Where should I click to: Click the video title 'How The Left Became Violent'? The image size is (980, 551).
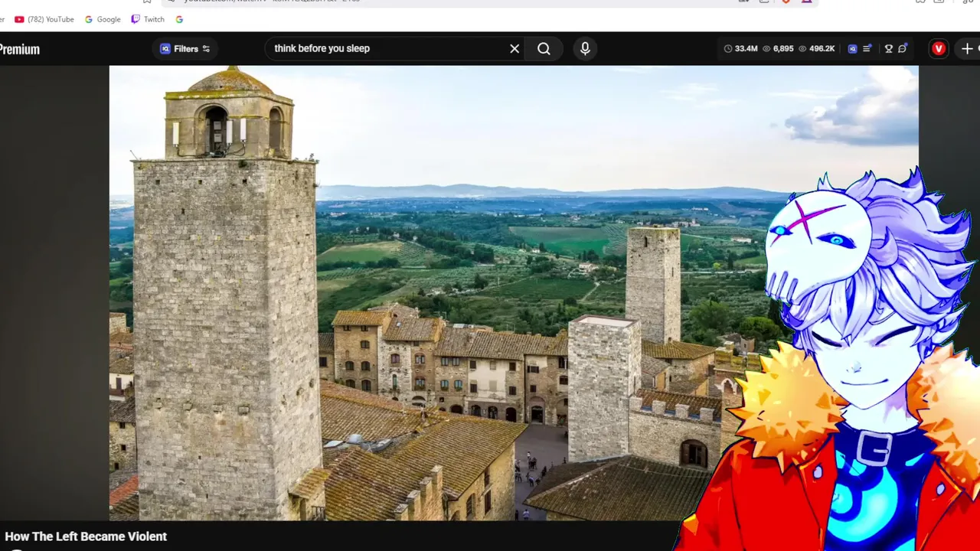click(x=86, y=536)
